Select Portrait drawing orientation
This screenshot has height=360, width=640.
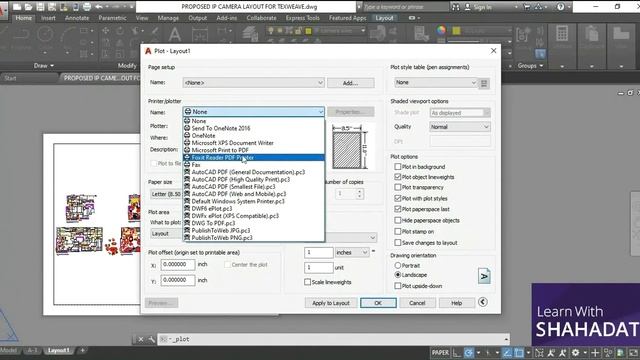point(398,265)
